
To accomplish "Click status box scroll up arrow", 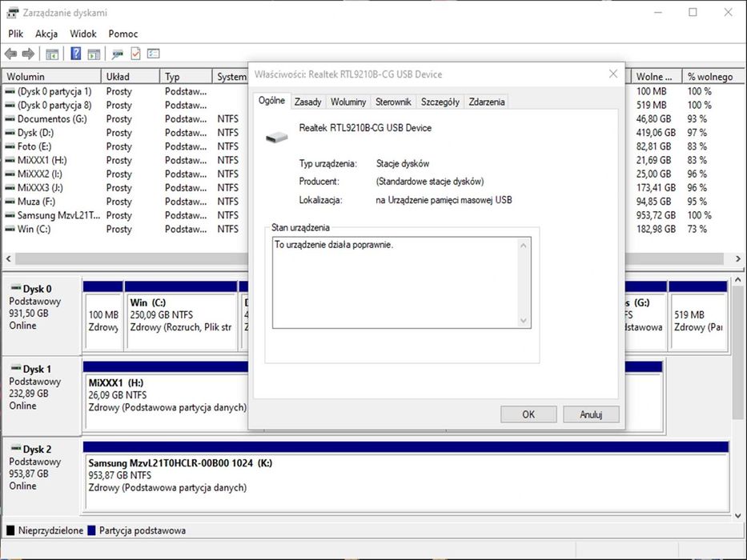I will pyautogui.click(x=524, y=246).
